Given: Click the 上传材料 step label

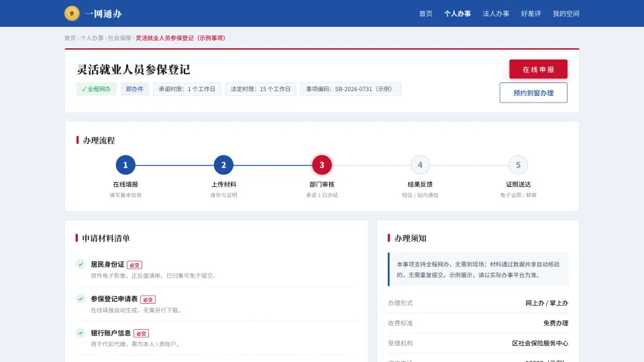Looking at the screenshot, I should [224, 184].
